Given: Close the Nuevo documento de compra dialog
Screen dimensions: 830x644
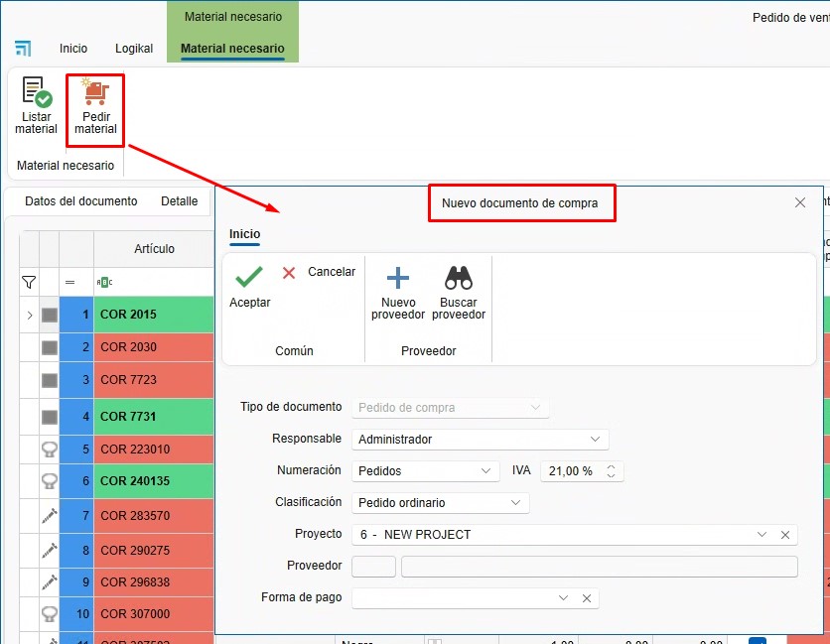Looking at the screenshot, I should (x=800, y=202).
